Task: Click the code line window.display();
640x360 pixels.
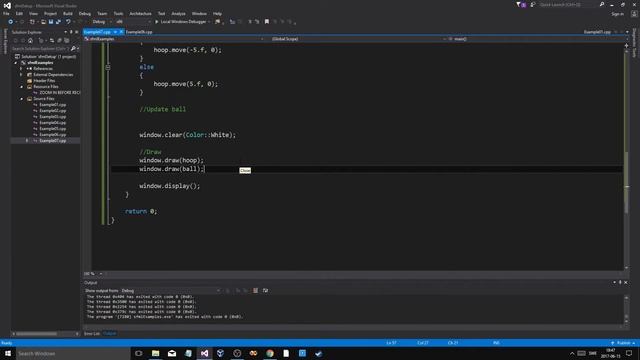Action: tap(170, 186)
